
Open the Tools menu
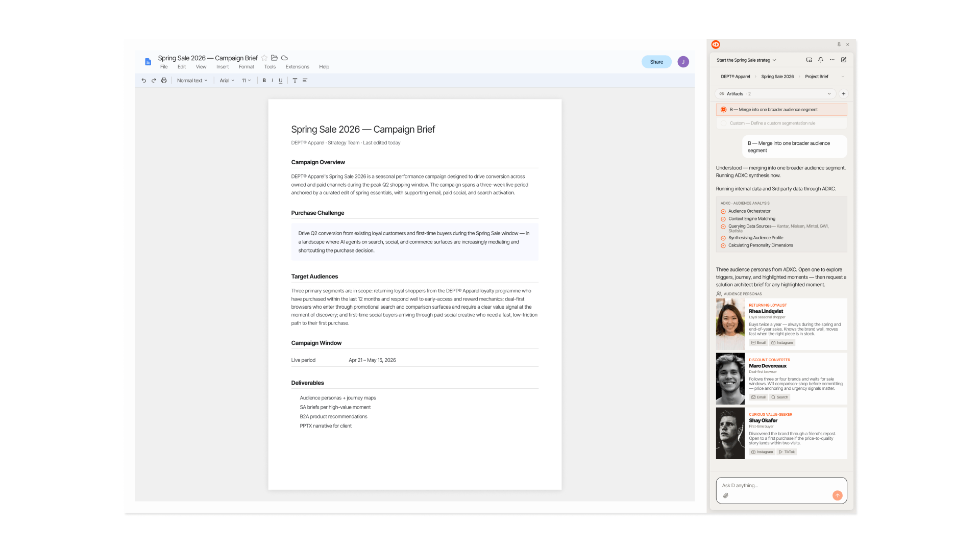[270, 67]
